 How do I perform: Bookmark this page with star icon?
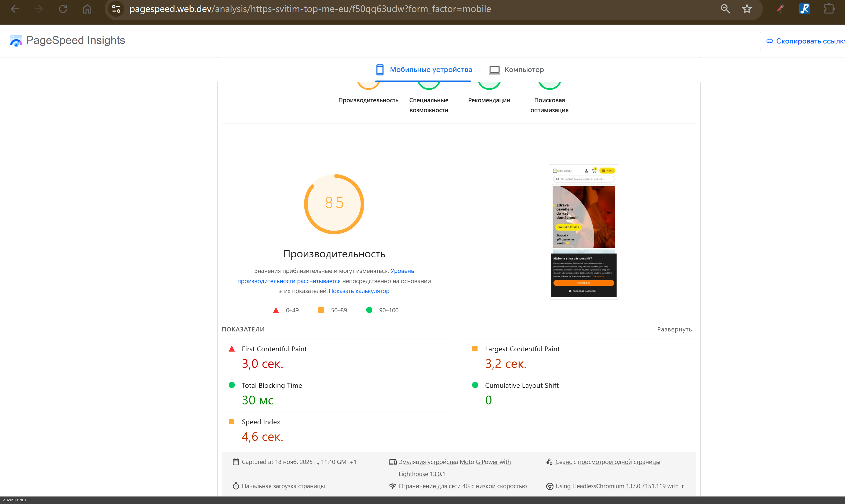747,9
